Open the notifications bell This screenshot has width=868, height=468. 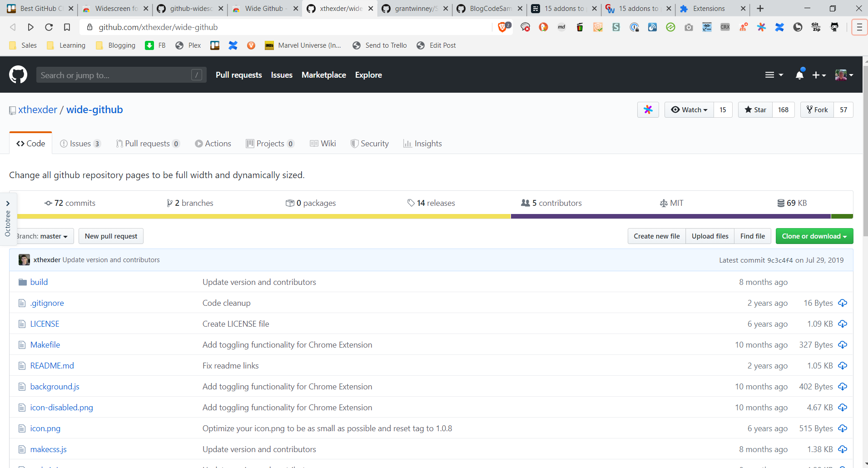click(799, 75)
